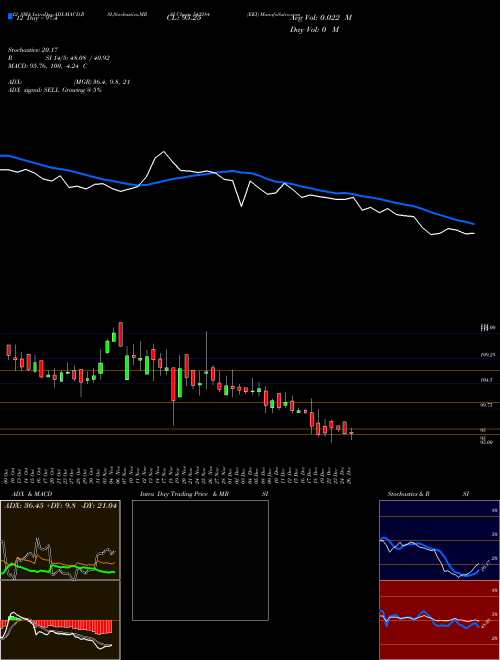Click the 12 Day = 97.4 SMA label
The width and height of the screenshot is (500, 660).
(37, 18)
